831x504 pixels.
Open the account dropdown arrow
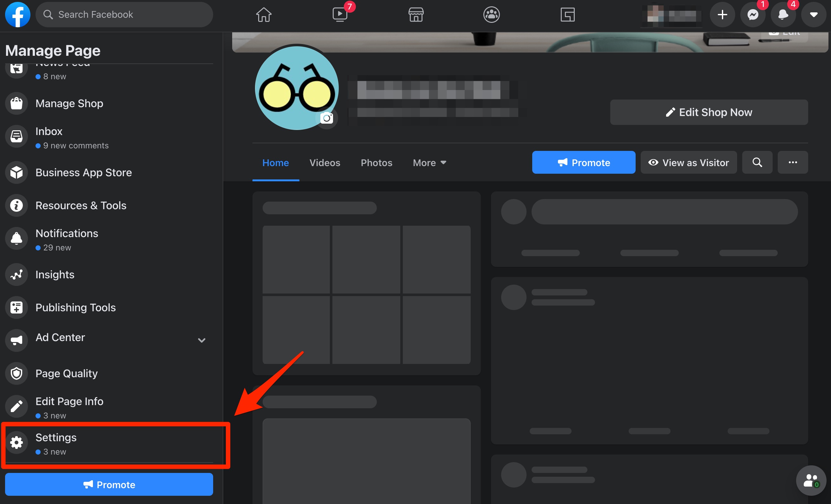click(814, 15)
